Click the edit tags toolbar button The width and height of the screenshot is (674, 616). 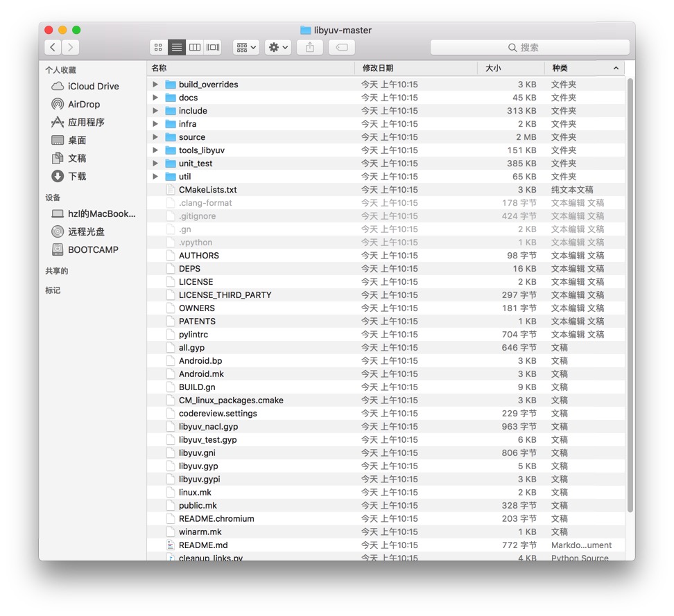342,47
